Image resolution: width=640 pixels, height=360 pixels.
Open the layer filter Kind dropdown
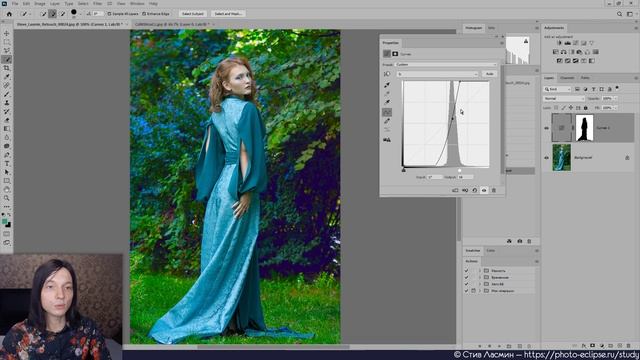pos(557,89)
